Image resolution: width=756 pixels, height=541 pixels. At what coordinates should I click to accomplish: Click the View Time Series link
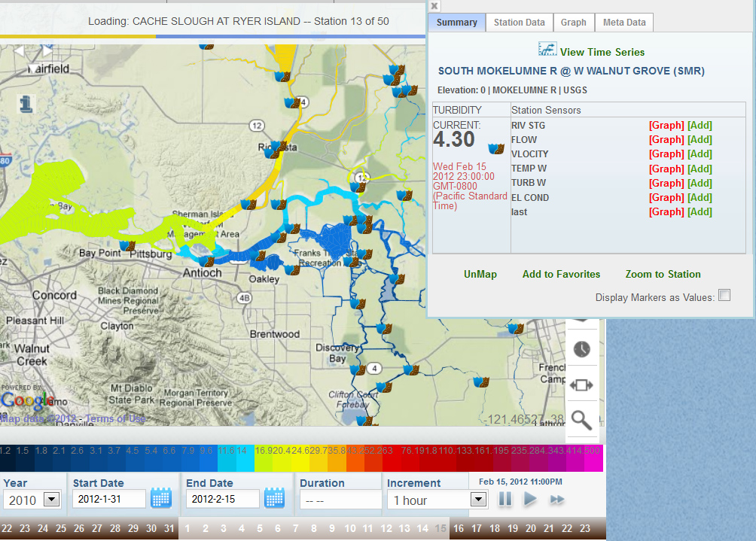(602, 52)
